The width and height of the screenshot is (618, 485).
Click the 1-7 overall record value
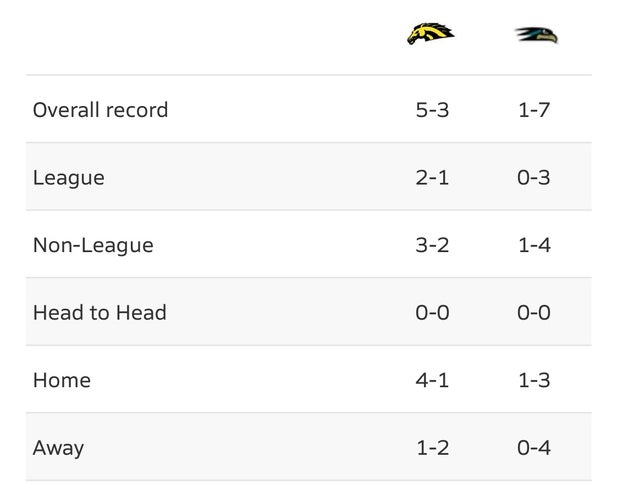pos(534,110)
